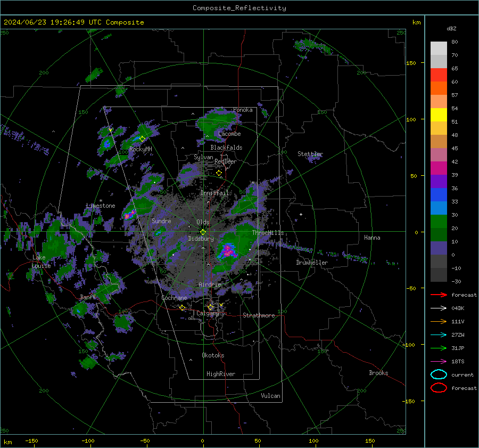This screenshot has height=448, width=479.
Task: Click the Composite_Reflectivity title
Action: click(240, 8)
